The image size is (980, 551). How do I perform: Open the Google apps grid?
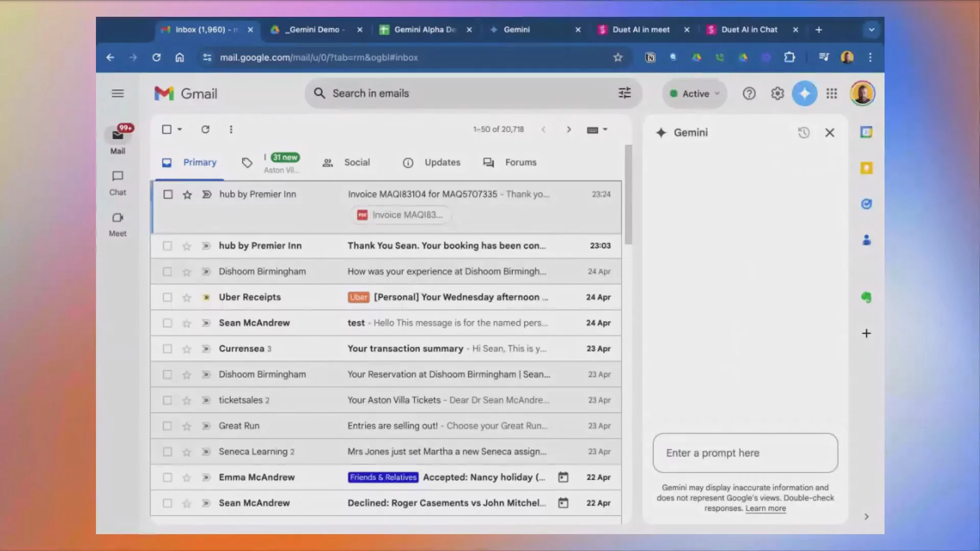pos(832,93)
